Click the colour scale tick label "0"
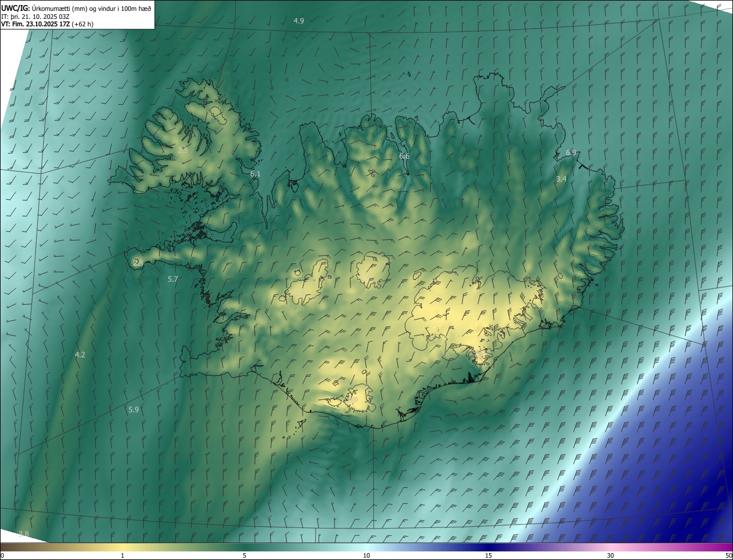 2,555
